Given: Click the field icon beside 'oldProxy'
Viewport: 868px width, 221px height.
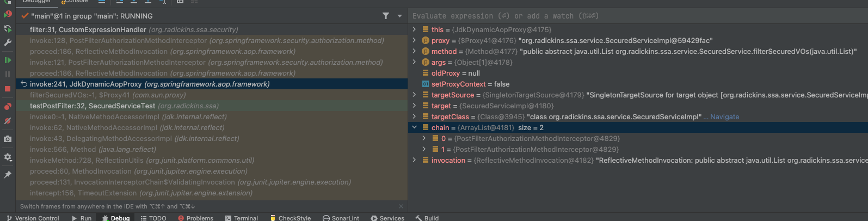Looking at the screenshot, I should coord(426,73).
